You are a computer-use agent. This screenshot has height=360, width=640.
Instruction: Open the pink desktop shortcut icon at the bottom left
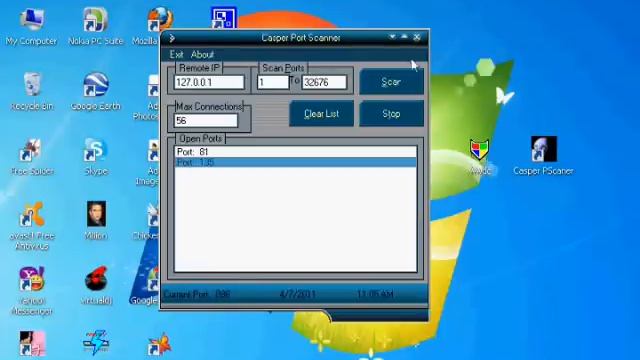pyautogui.click(x=32, y=344)
